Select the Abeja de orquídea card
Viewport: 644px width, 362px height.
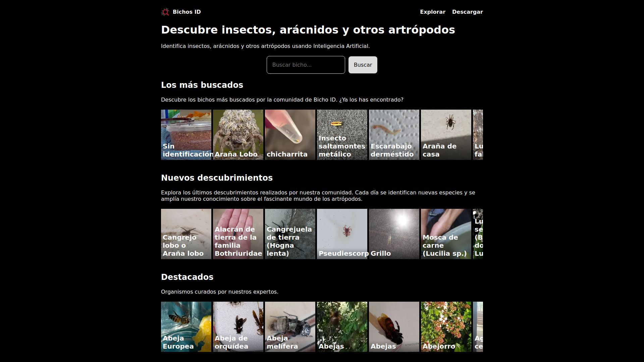point(238,326)
